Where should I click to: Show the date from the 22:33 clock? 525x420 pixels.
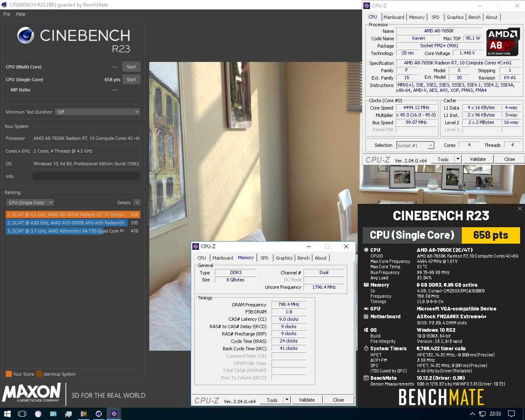pos(495,414)
